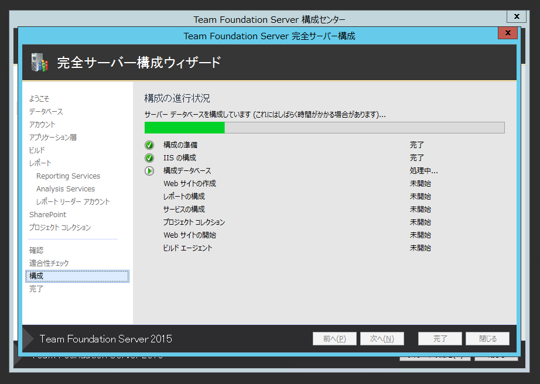Select レポート リーダー アカウント sub-step
Screen dimensions: 540x384
point(73,202)
